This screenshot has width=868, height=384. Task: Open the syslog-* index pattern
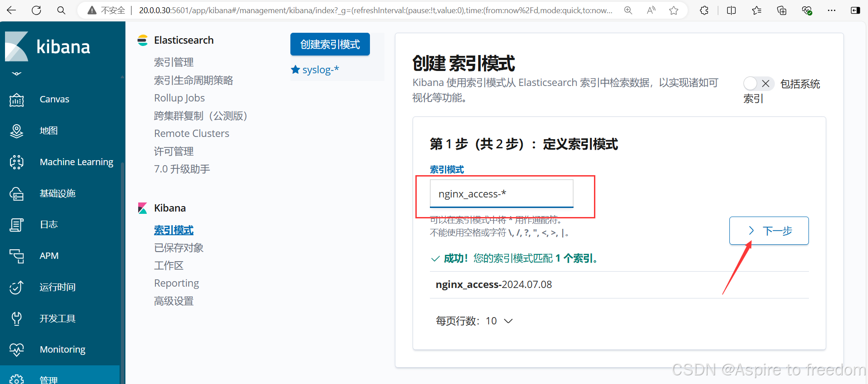point(320,70)
